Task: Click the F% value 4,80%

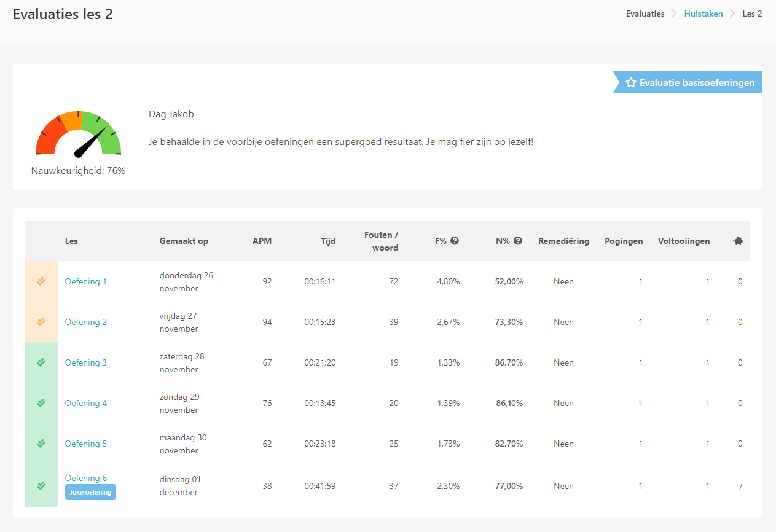Action: pyautogui.click(x=449, y=281)
